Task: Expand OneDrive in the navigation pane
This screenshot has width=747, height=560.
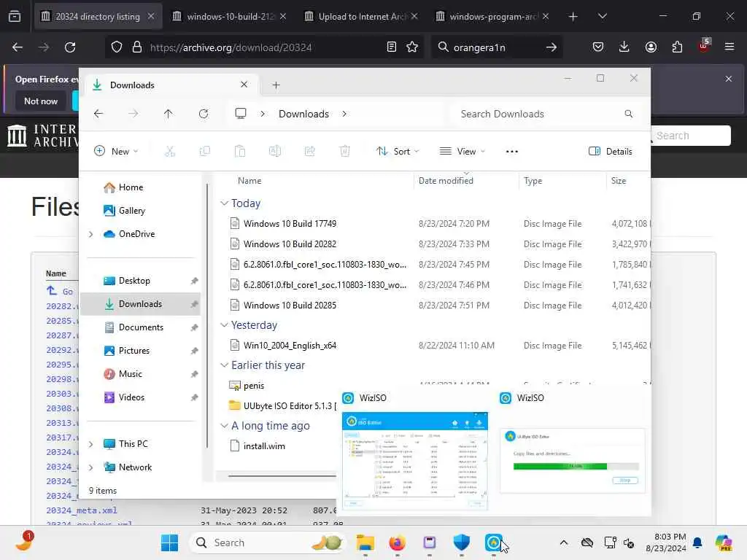Action: click(x=90, y=234)
